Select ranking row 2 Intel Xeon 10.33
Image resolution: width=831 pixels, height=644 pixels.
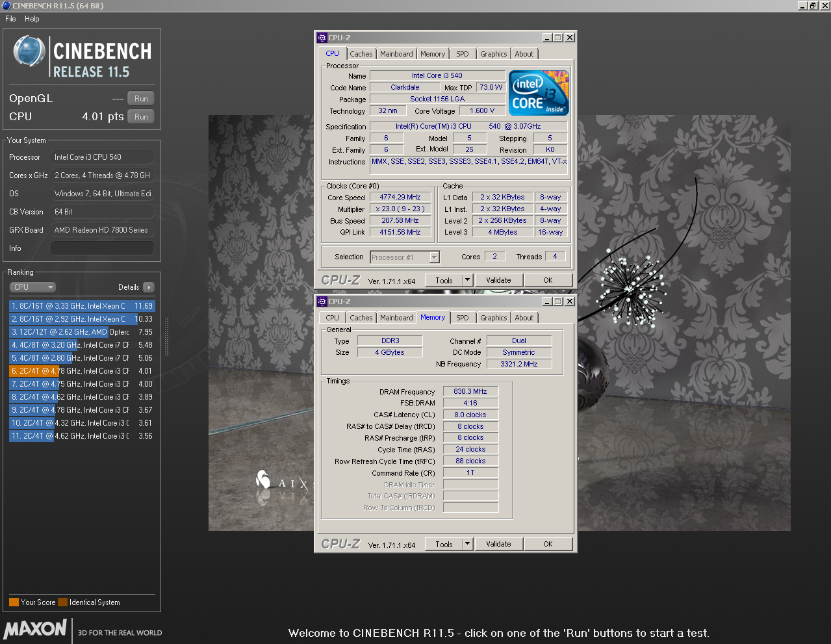82,319
